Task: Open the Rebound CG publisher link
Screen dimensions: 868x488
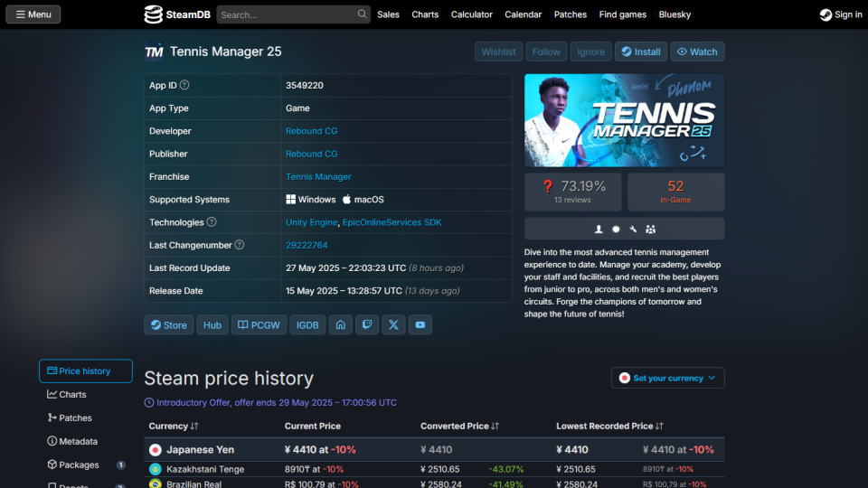Action: [x=312, y=154]
